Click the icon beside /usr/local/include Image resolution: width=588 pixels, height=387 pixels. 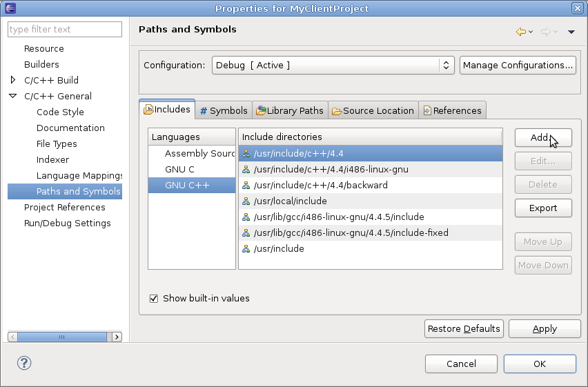[246, 201]
